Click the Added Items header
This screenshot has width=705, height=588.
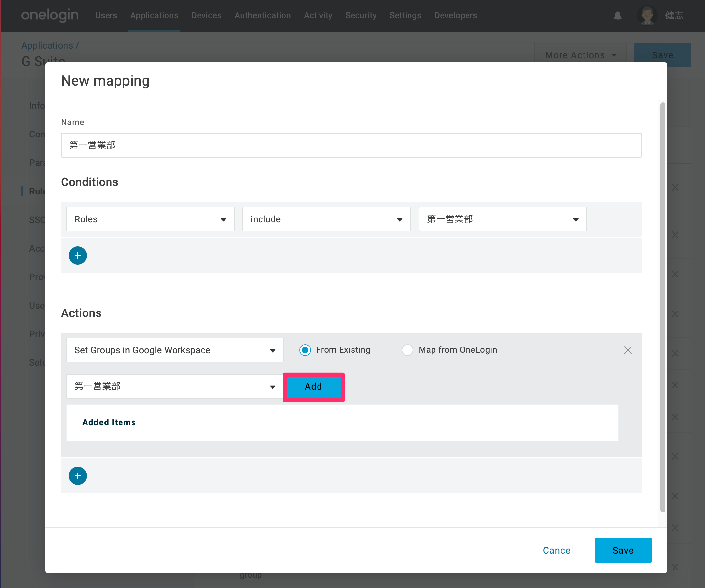[109, 422]
